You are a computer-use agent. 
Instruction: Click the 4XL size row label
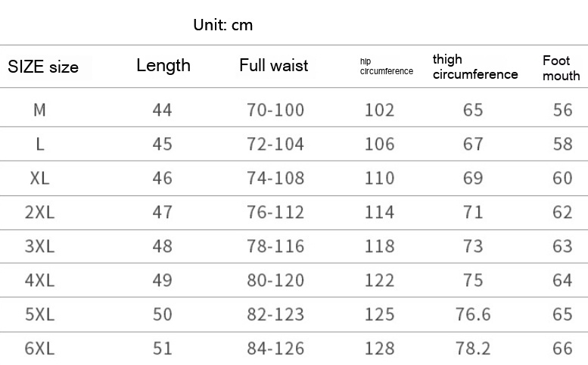pyautogui.click(x=40, y=280)
